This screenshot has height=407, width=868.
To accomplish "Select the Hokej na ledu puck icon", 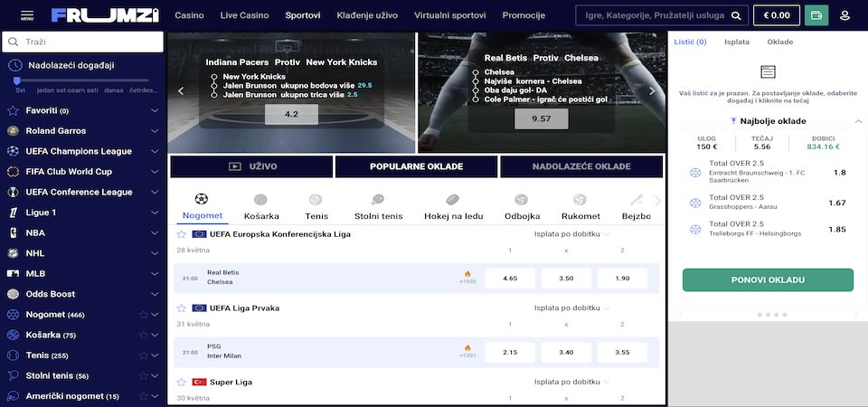I will coord(453,199).
